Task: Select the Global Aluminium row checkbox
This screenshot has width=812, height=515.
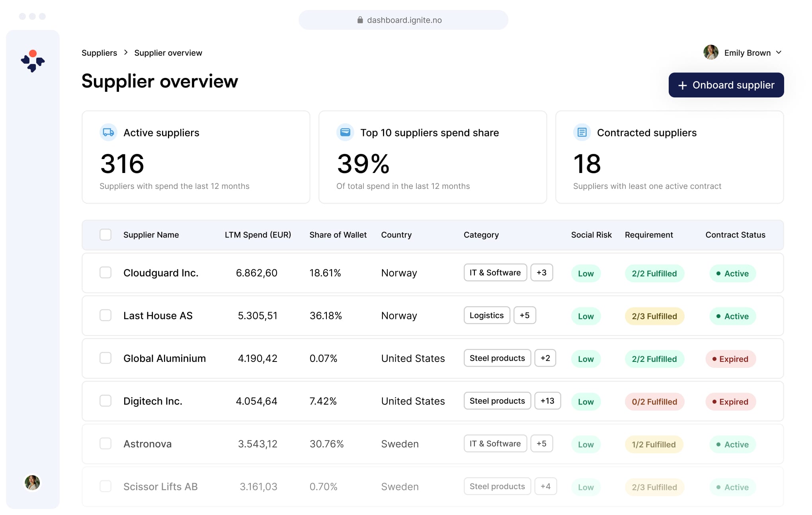Action: [x=105, y=358]
